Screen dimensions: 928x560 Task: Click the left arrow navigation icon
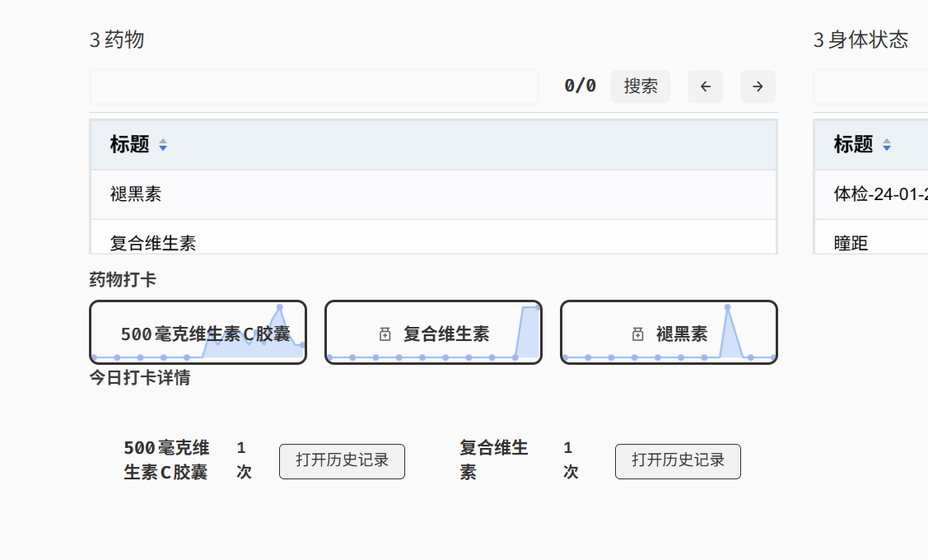(x=705, y=86)
